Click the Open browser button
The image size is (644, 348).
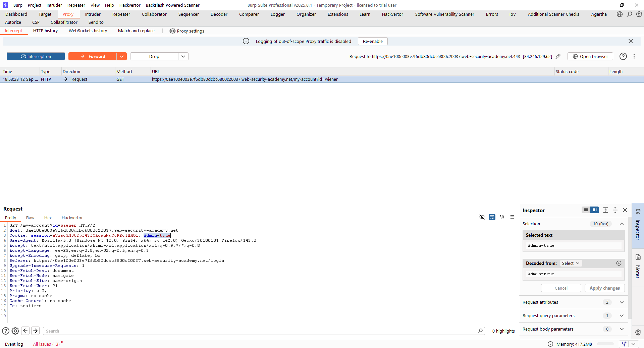click(590, 56)
